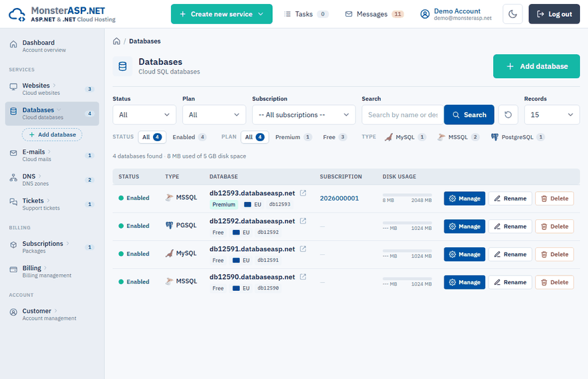Click disk usage bar for db12590
This screenshot has height=379, width=588.
(407, 279)
